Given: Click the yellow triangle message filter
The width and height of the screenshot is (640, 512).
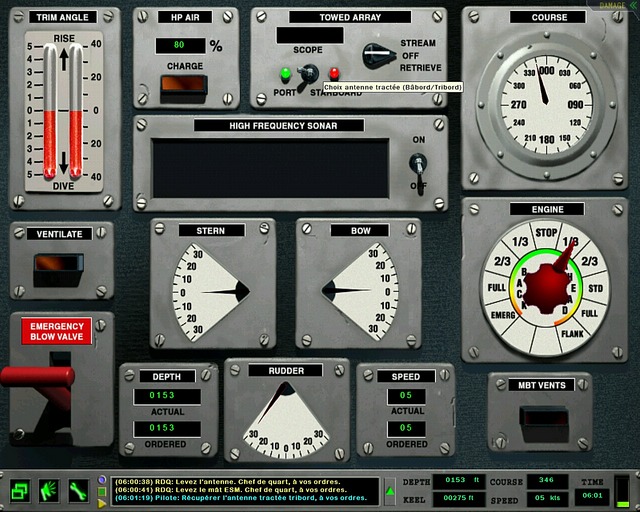Looking at the screenshot, I should pos(102,504).
